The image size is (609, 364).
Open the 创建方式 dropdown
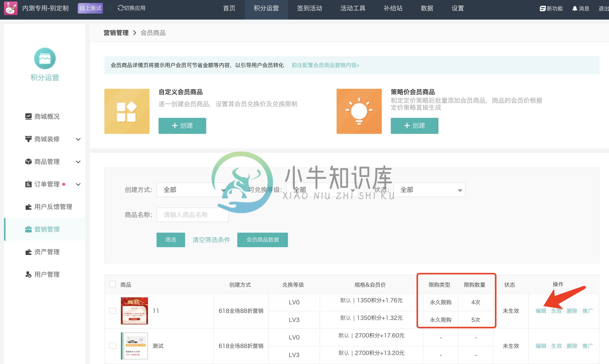(193, 190)
